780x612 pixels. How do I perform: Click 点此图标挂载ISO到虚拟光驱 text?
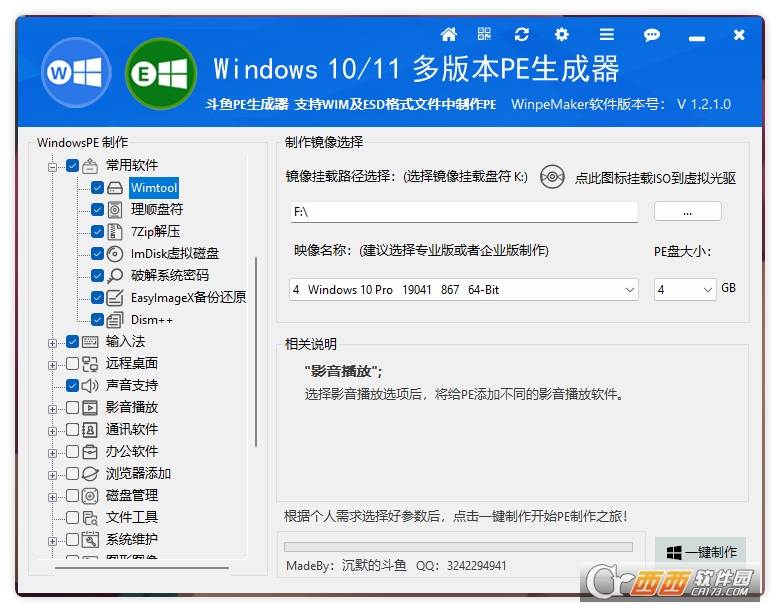(x=655, y=178)
